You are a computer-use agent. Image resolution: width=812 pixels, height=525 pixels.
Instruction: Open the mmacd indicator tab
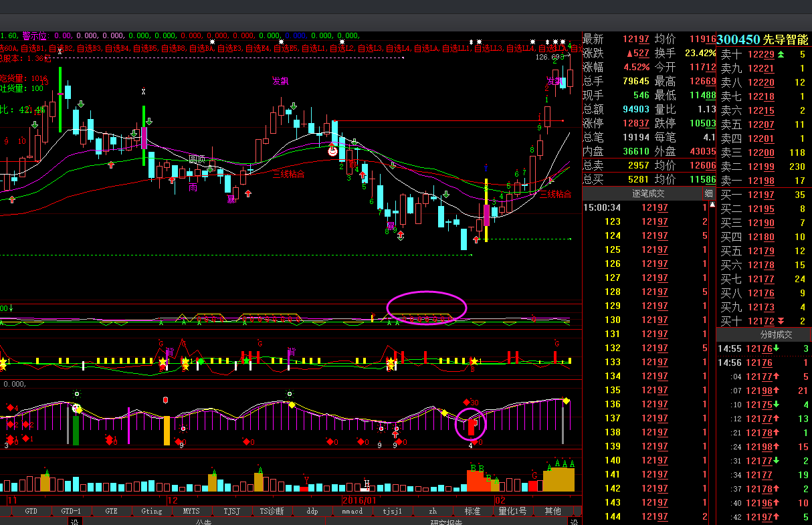coord(352,511)
